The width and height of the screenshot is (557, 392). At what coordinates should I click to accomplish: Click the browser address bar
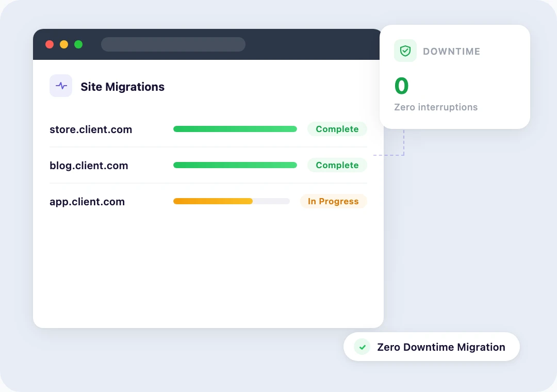(173, 44)
